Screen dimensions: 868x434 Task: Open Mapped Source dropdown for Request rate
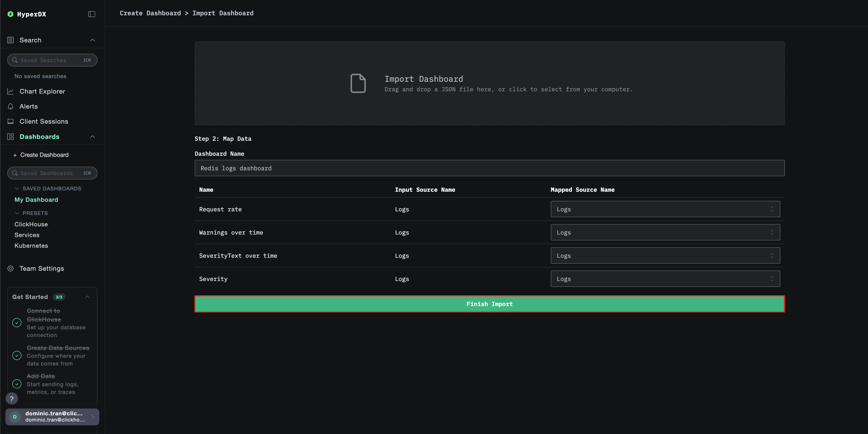(x=665, y=209)
